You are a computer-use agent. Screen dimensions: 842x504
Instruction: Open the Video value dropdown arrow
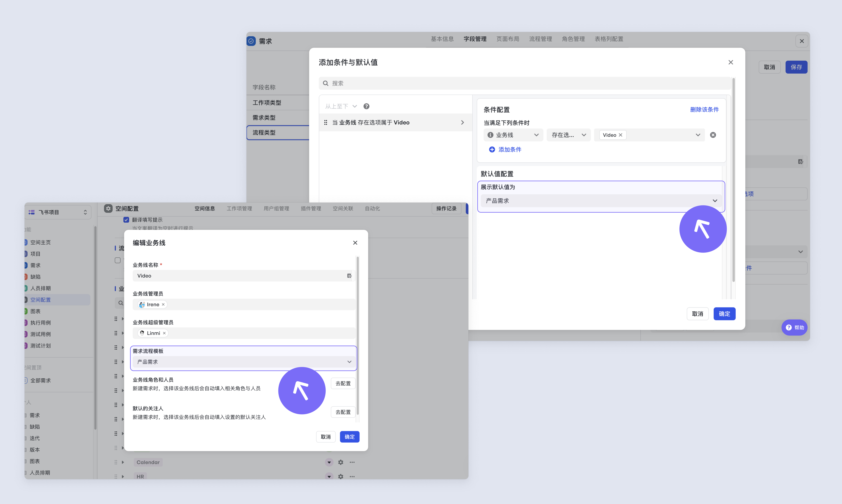[x=698, y=135]
